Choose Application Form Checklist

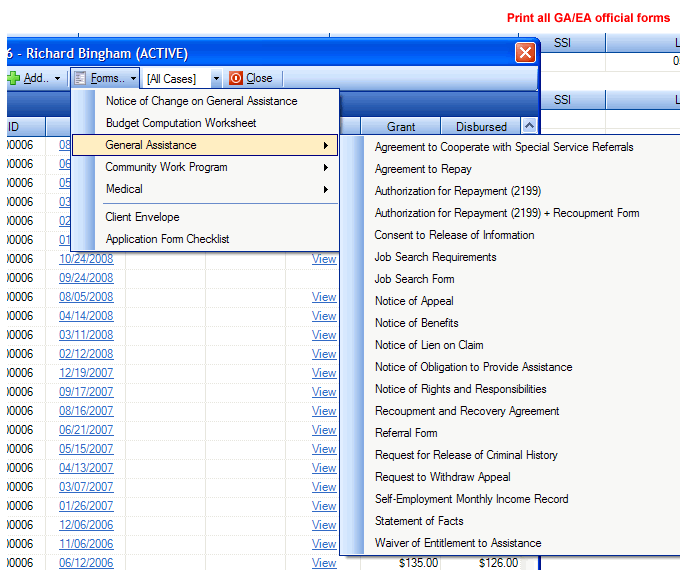167,239
